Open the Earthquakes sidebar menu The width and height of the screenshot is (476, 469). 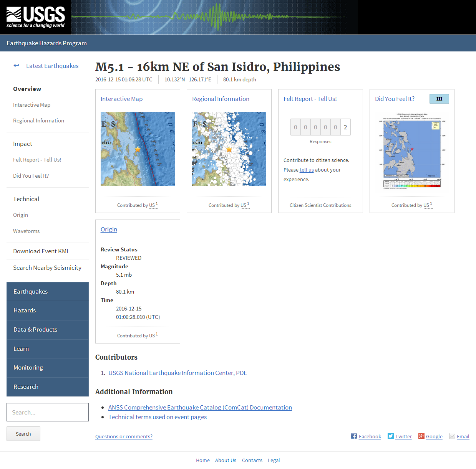point(31,291)
